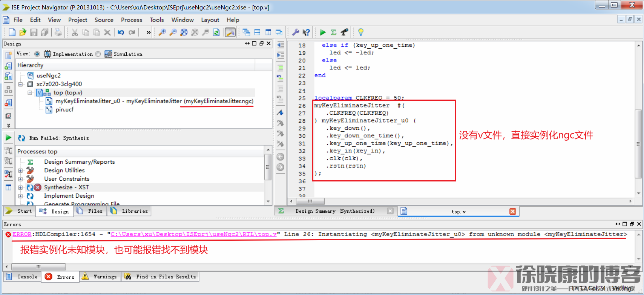Open Design Summary with the sigma toolbar icon
This screenshot has width=644, height=295.
pyautogui.click(x=334, y=32)
